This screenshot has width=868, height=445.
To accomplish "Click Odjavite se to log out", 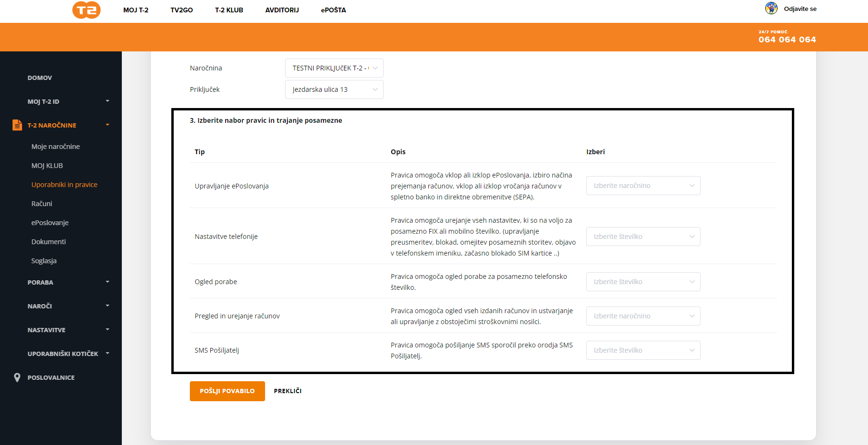I will pyautogui.click(x=800, y=9).
